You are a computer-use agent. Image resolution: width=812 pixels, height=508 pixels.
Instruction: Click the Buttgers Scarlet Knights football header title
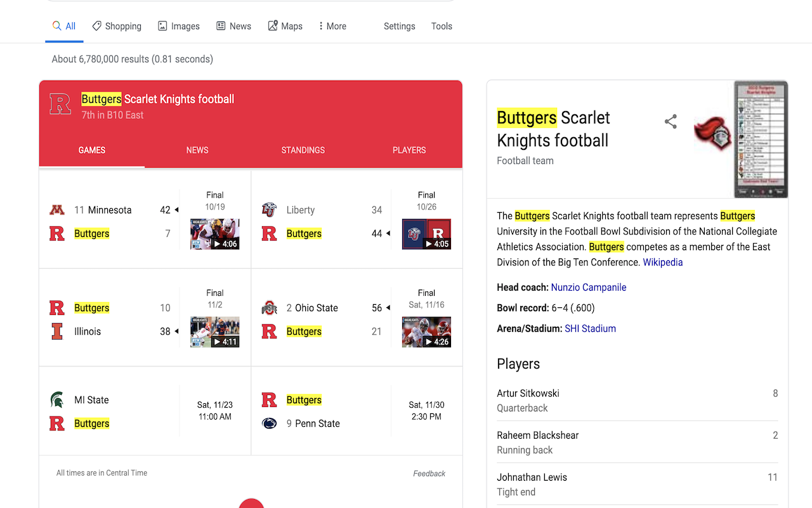158,99
